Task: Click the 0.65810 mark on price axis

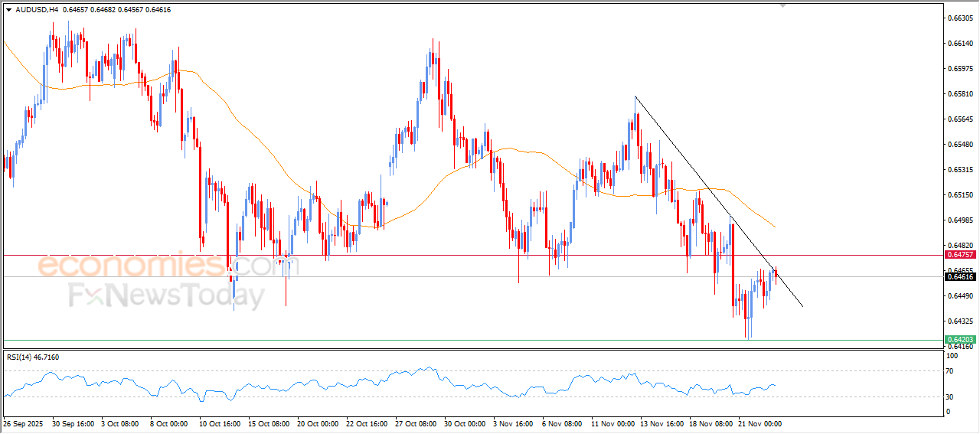Action: click(959, 94)
